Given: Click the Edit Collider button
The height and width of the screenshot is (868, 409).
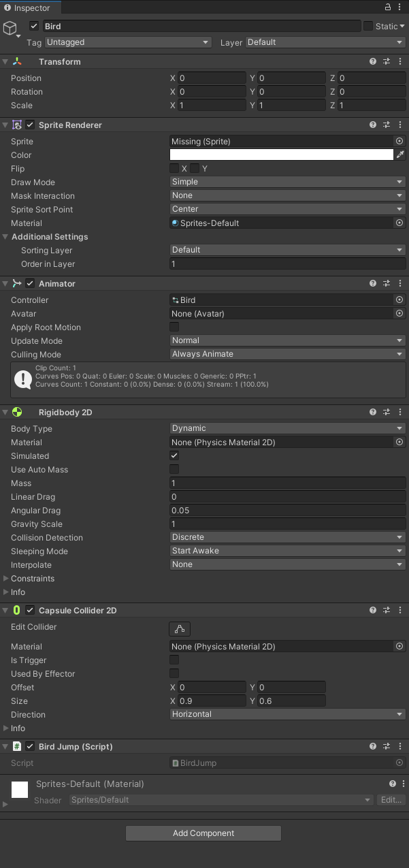Looking at the screenshot, I should coord(180,628).
